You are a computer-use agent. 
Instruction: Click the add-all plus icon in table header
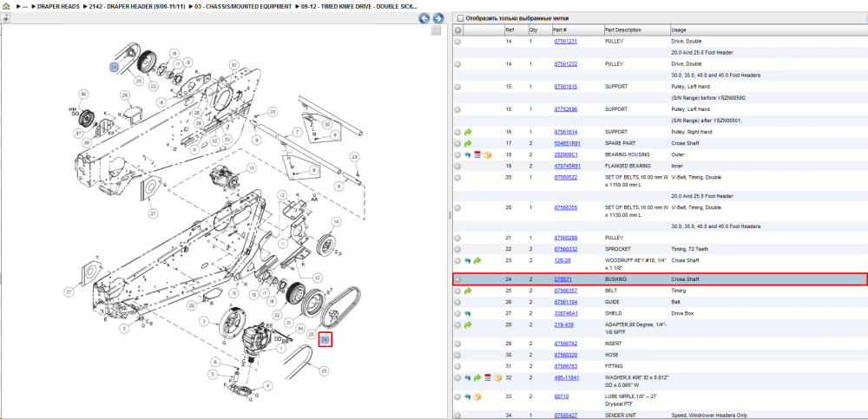[x=457, y=29]
